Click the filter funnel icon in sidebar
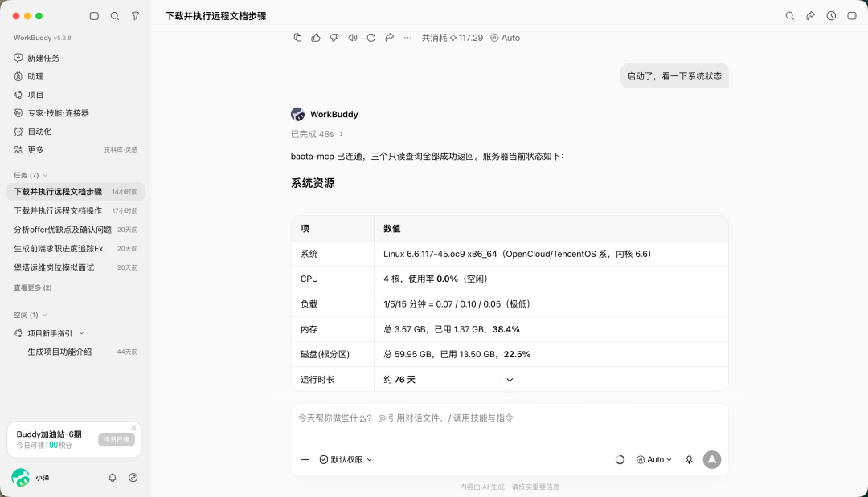 click(135, 16)
